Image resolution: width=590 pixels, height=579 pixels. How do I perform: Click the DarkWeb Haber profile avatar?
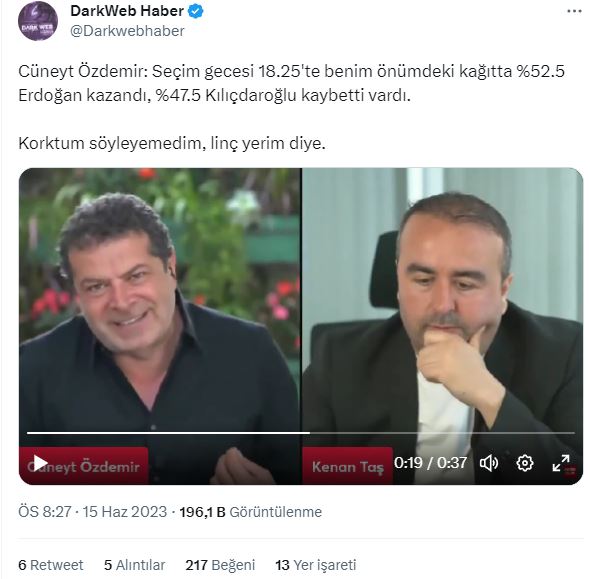[38, 21]
